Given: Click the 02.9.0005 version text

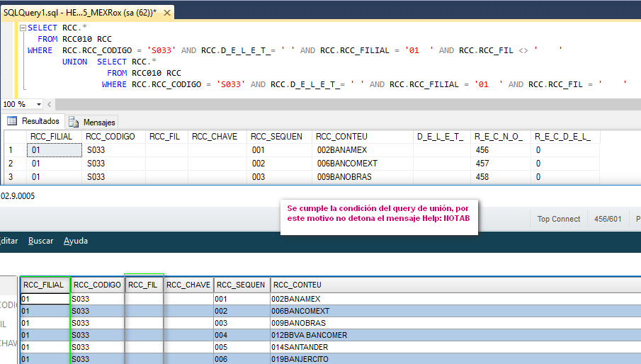Looking at the screenshot, I should [x=18, y=196].
